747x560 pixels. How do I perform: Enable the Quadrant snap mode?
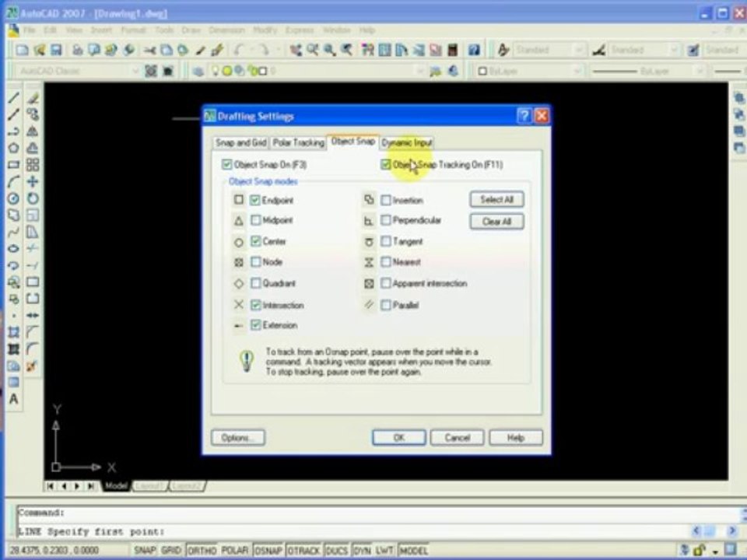[256, 283]
